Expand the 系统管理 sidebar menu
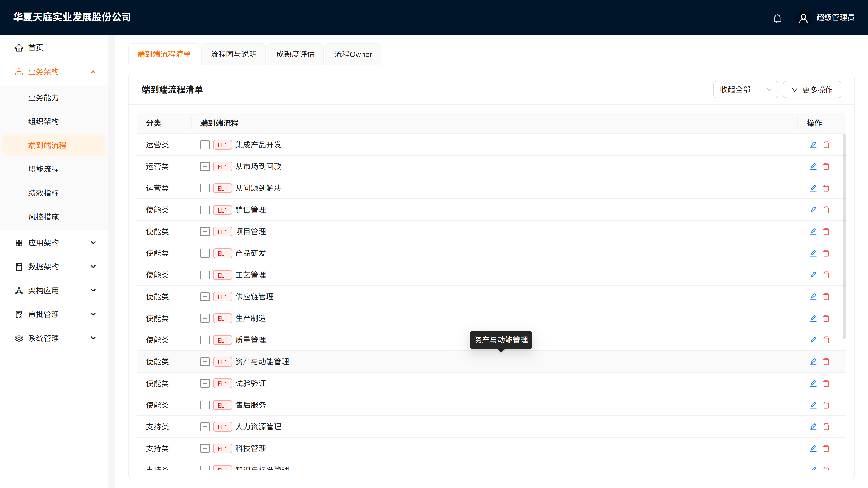868x488 pixels. [x=54, y=338]
